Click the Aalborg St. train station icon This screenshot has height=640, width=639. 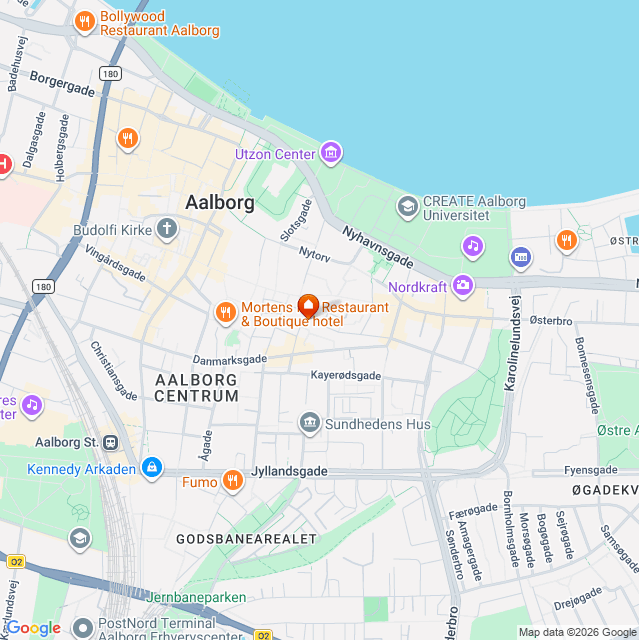tap(110, 442)
